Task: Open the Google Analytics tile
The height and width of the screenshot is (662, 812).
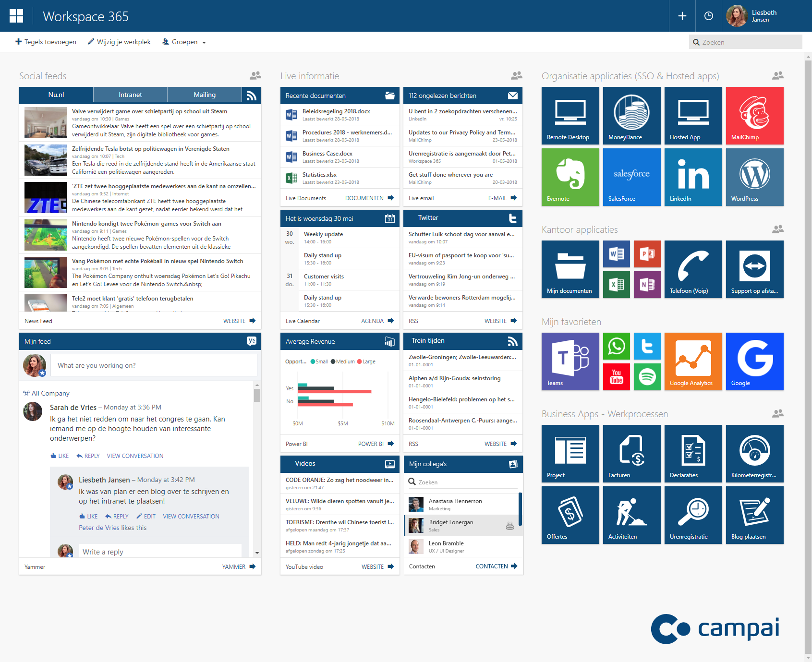Action: (693, 361)
